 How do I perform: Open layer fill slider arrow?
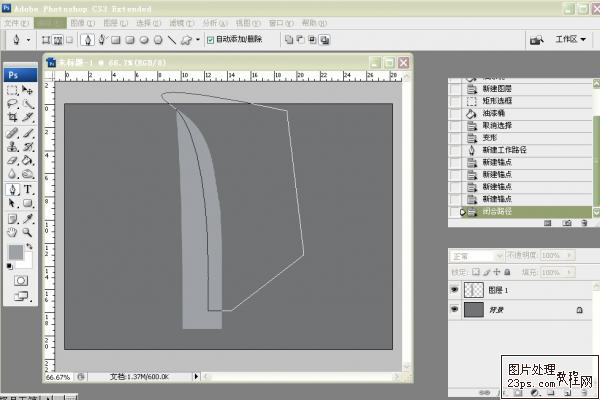click(570, 273)
